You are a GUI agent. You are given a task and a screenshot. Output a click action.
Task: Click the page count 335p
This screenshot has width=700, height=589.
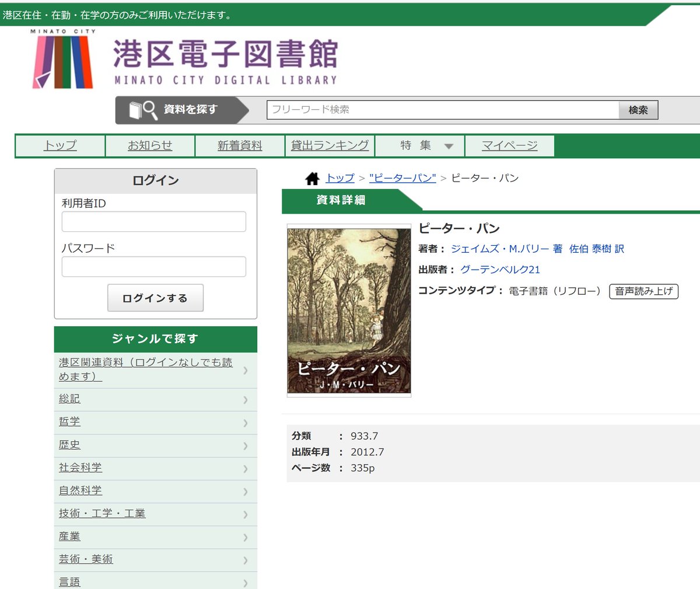click(x=362, y=468)
